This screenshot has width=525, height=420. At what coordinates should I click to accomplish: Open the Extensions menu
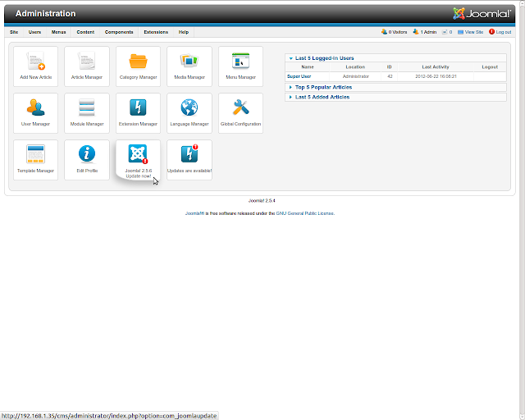[x=156, y=32]
